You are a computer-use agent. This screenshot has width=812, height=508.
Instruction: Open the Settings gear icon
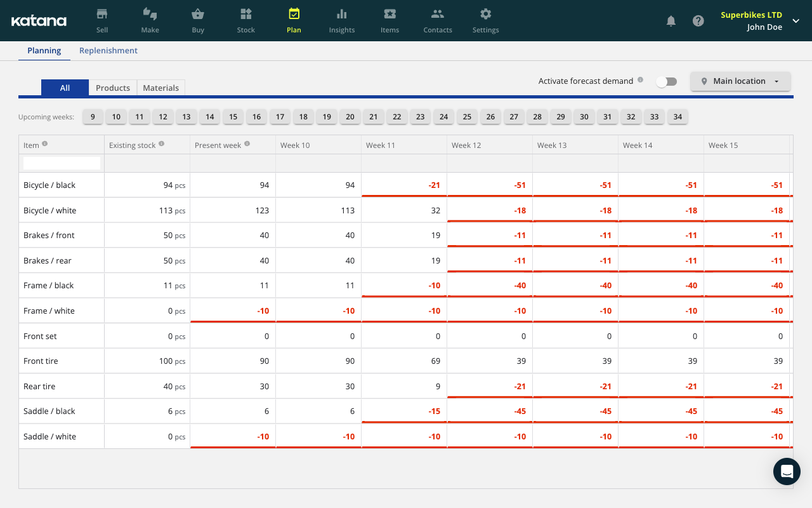point(485,14)
